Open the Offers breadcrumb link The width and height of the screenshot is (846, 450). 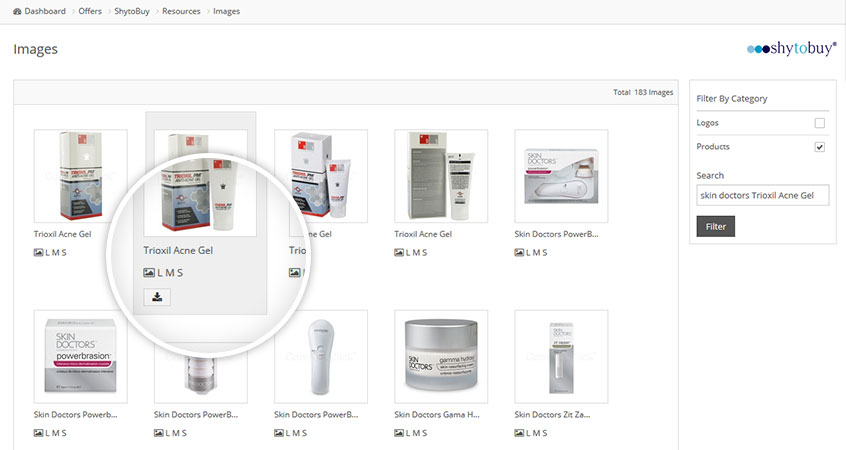pos(90,11)
